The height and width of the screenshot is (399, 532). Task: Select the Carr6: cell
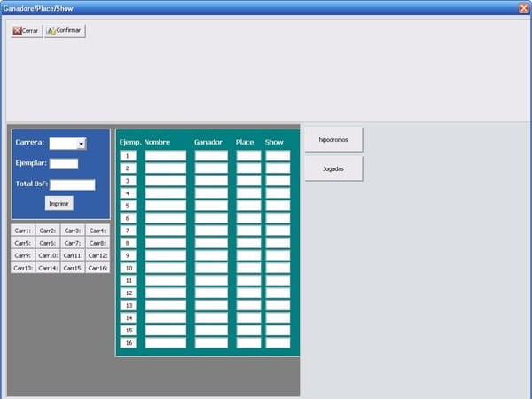tap(48, 243)
